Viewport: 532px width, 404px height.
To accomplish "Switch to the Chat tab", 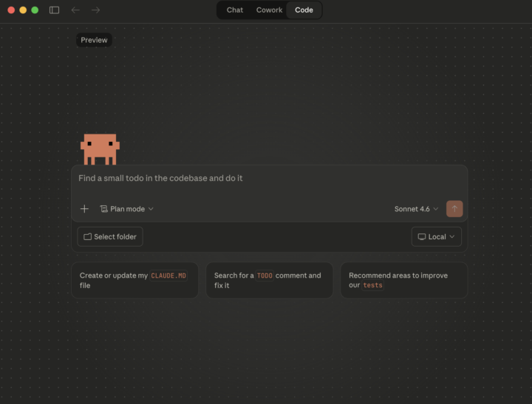I will point(235,10).
